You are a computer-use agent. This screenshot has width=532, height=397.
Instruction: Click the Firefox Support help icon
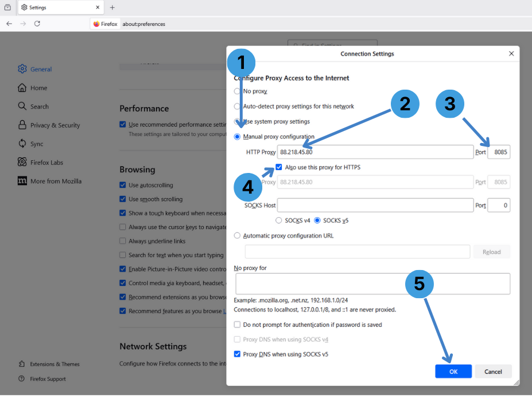21,379
